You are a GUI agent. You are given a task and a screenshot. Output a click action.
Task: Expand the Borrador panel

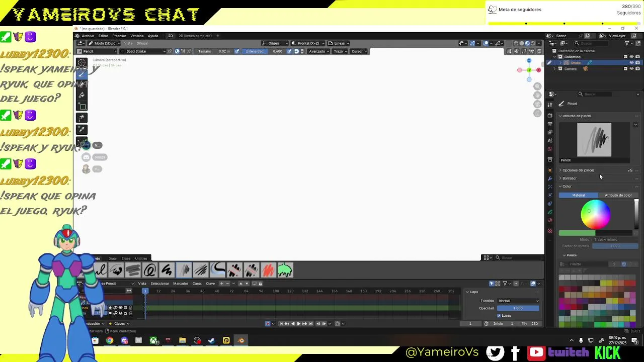(x=569, y=178)
